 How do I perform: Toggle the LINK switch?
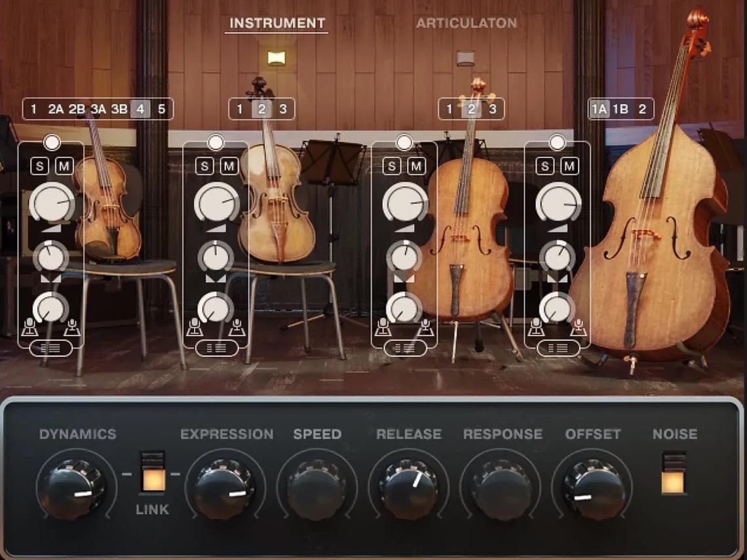tap(153, 473)
